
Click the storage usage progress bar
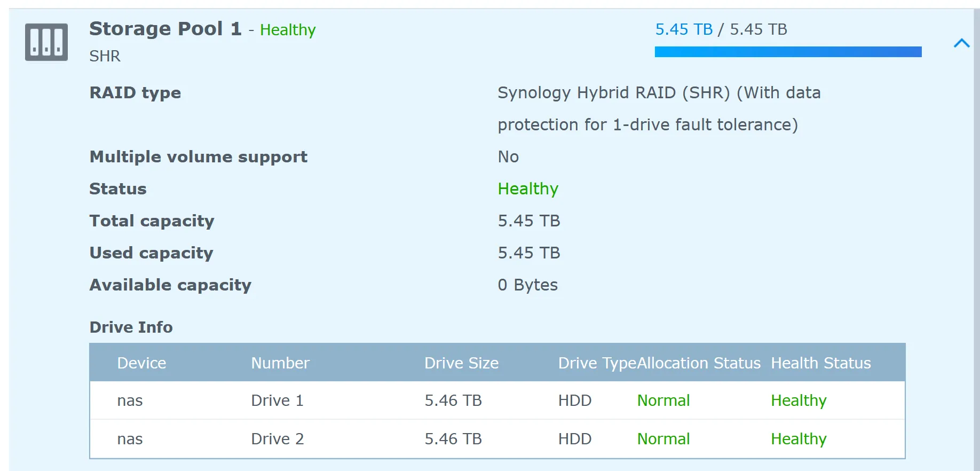[x=788, y=52]
